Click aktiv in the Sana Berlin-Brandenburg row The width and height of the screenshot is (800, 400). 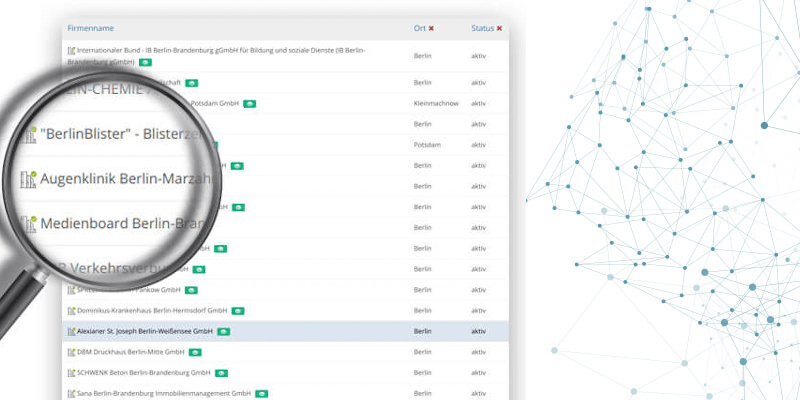tap(479, 393)
